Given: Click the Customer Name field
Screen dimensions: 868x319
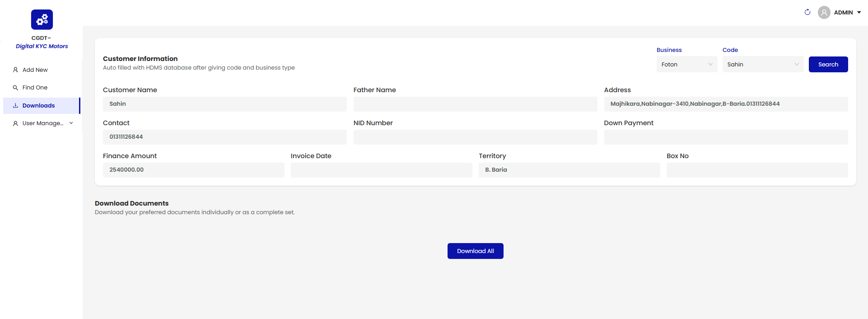Looking at the screenshot, I should pyautogui.click(x=224, y=104).
